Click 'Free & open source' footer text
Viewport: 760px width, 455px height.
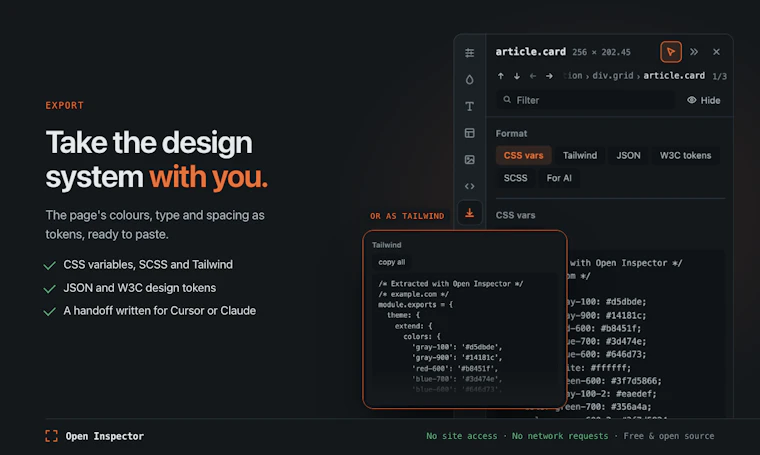668,436
